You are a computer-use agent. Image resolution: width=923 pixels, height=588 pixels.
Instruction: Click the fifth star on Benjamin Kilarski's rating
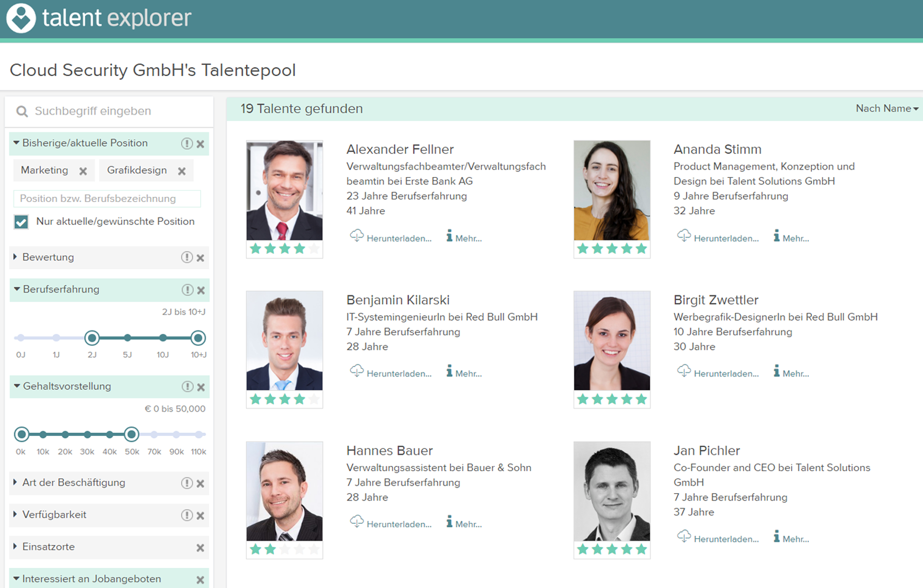pos(314,399)
